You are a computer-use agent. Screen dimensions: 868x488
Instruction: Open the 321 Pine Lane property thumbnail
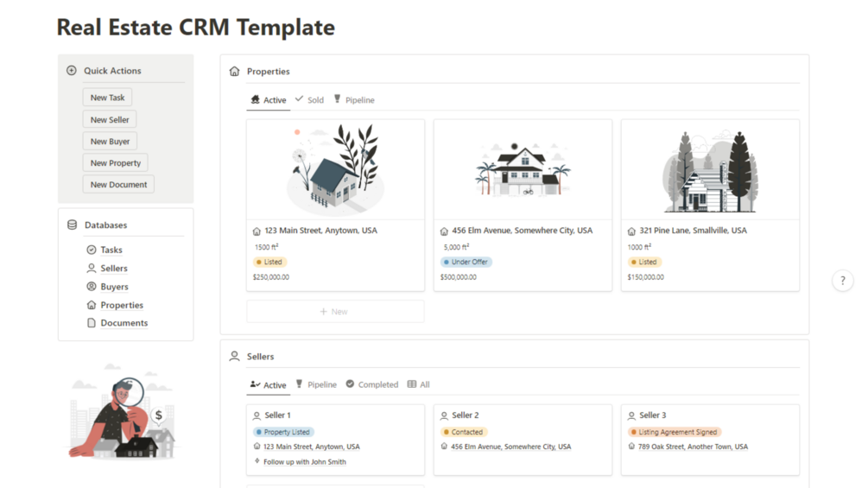pyautogui.click(x=710, y=170)
